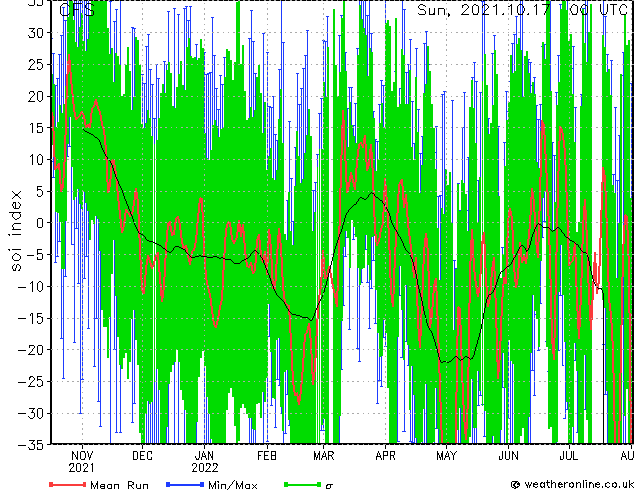
Task: Click the FEB month label
Action: pos(267,456)
